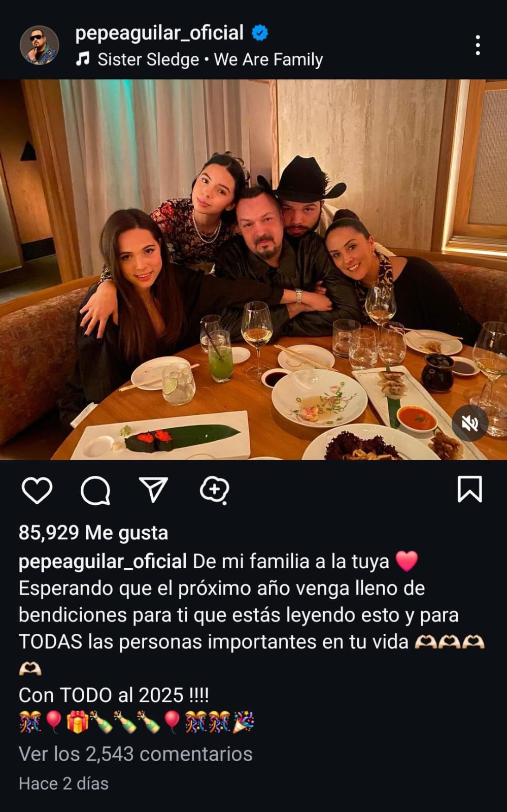Open the three-dot options menu
The height and width of the screenshot is (812, 507).
pos(478,45)
